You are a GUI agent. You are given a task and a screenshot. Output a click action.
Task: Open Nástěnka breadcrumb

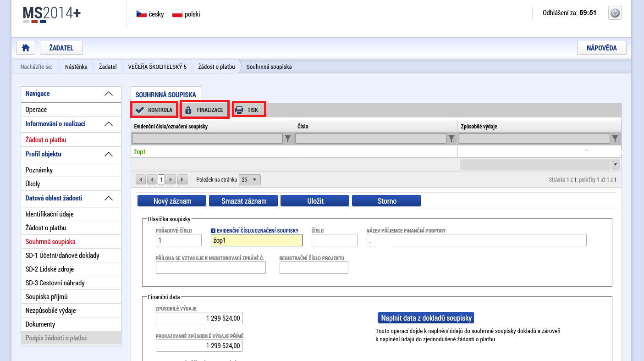tap(76, 67)
